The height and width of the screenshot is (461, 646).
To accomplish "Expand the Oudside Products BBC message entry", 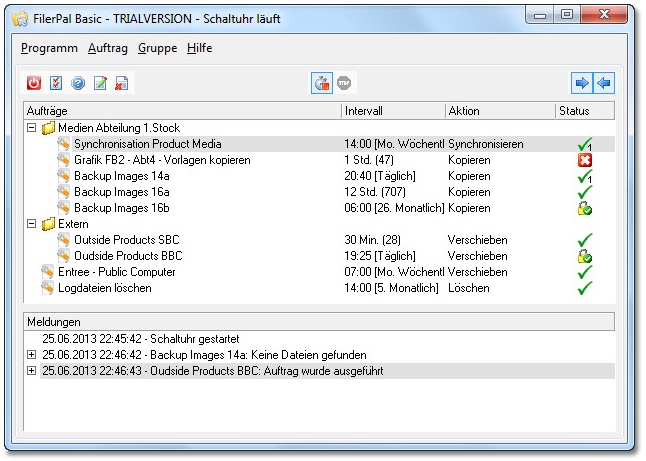I will [32, 371].
